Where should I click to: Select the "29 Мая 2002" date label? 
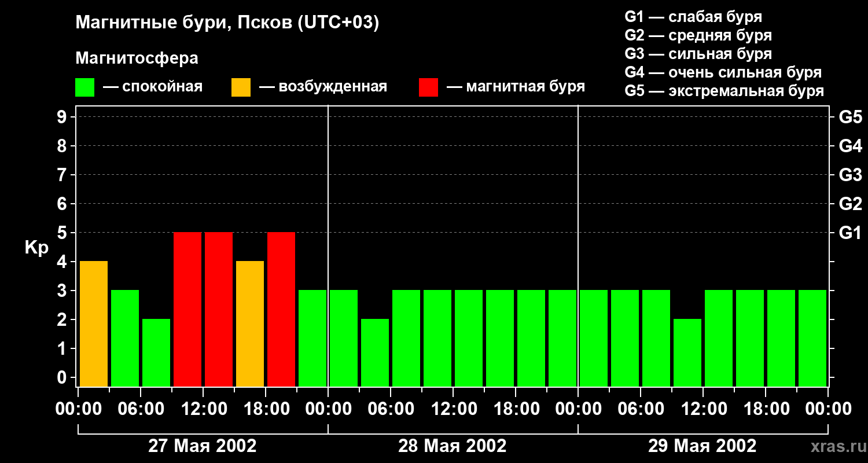(x=702, y=446)
